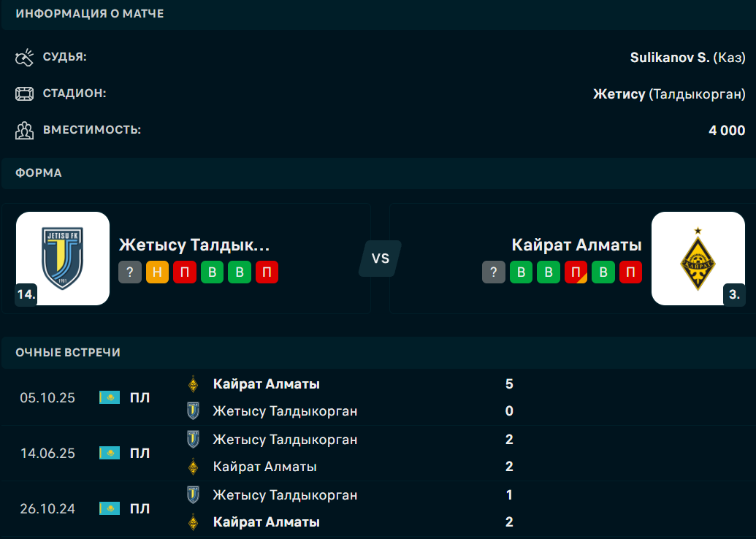Open the Кайрат Алматы team name in form section
The width and height of the screenshot is (756, 539).
point(576,245)
